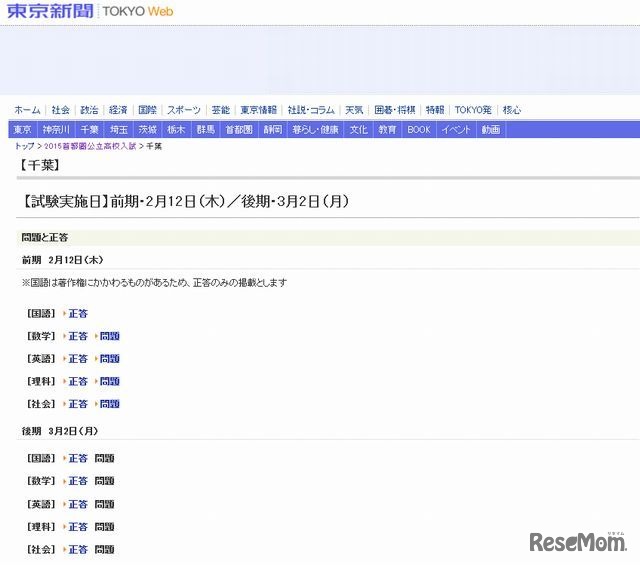Viewport: 640px width, 565px height.
Task: Go to トップ in the breadcrumb
Action: coord(24,146)
